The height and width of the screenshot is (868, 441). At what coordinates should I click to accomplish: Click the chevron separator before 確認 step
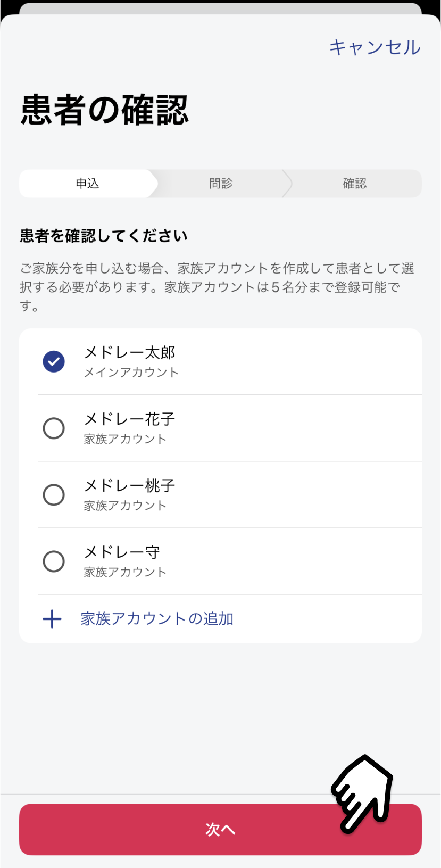coord(288,184)
